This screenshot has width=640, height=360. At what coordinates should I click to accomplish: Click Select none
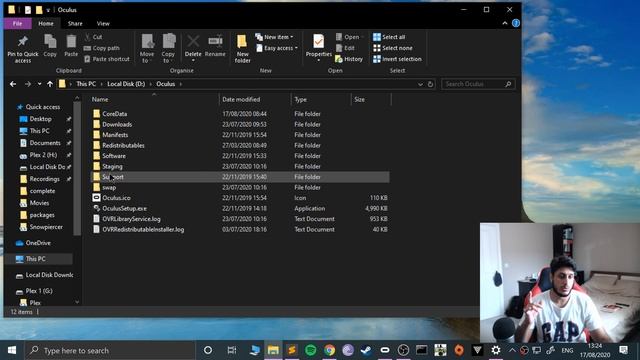[393, 48]
